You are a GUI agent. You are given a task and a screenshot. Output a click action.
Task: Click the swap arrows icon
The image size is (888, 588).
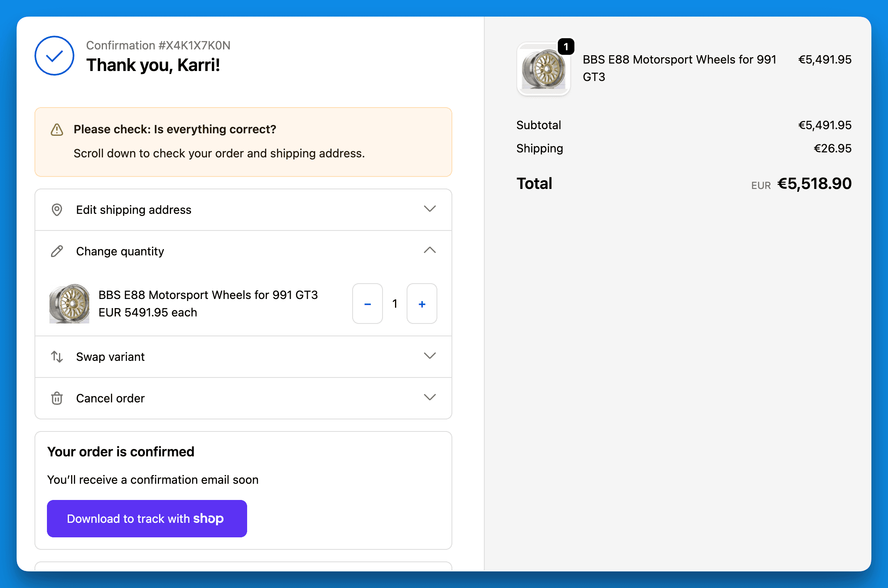pos(57,357)
